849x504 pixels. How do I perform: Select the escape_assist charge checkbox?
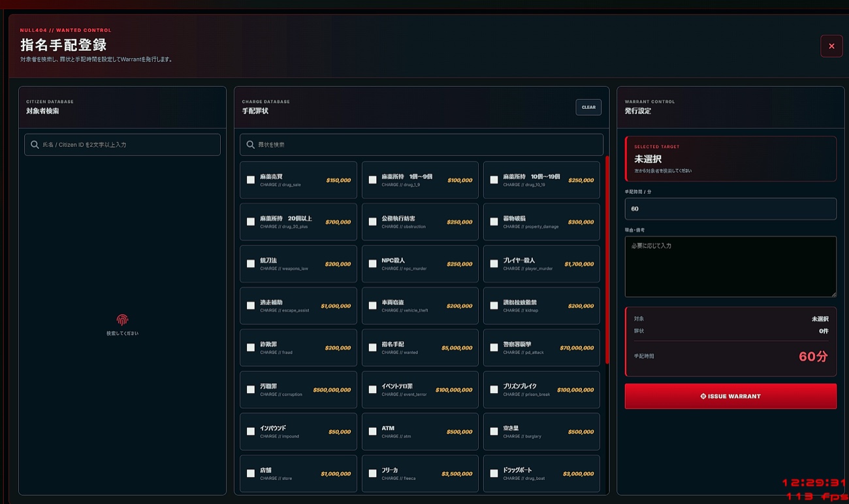[251, 306]
